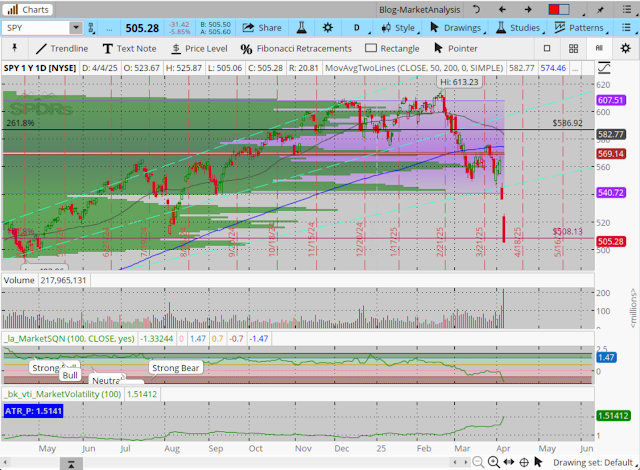Click the Strong Bear label bubble
Screen dimensions: 640x470
[x=176, y=368]
